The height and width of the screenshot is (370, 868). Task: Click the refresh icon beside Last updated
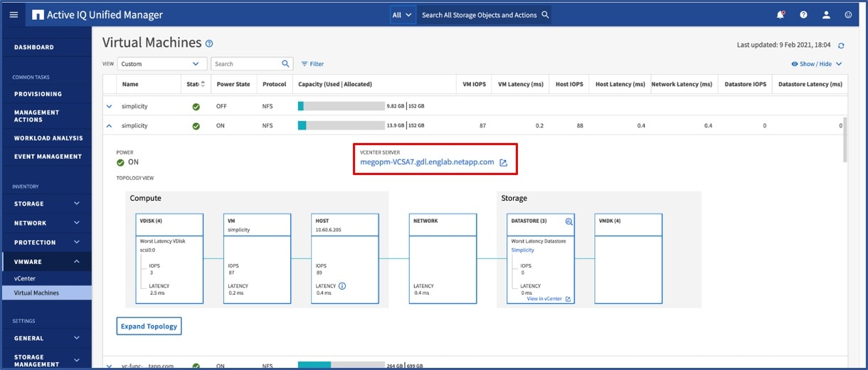click(841, 46)
